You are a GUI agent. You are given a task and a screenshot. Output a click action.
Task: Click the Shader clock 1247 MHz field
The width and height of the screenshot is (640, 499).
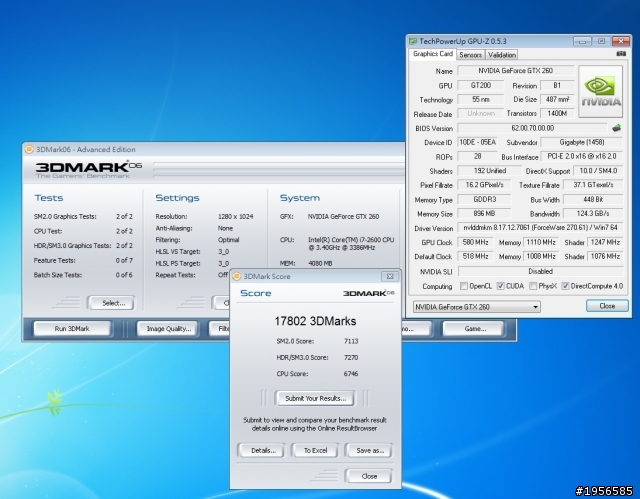pos(605,242)
